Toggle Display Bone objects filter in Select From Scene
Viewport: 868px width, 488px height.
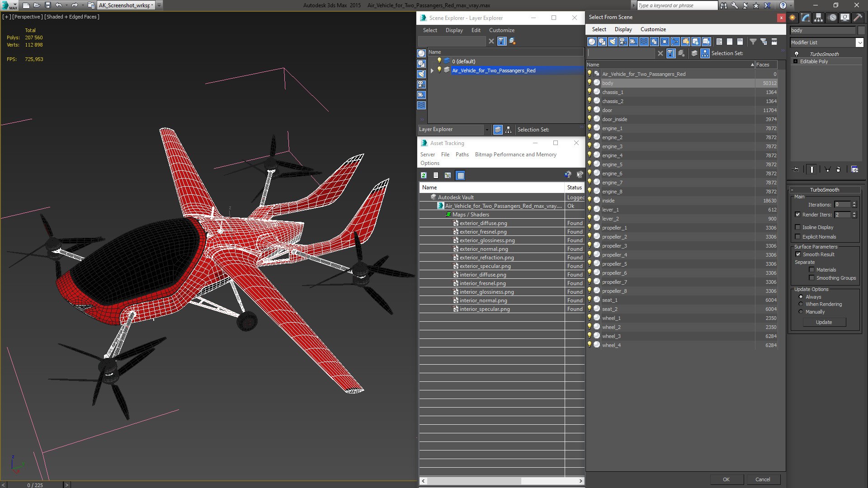coord(675,42)
